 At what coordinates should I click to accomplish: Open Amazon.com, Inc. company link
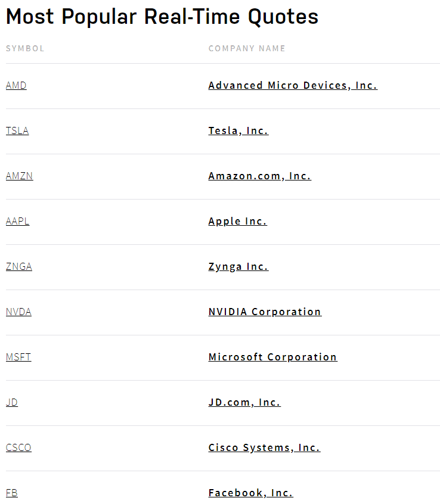(259, 176)
